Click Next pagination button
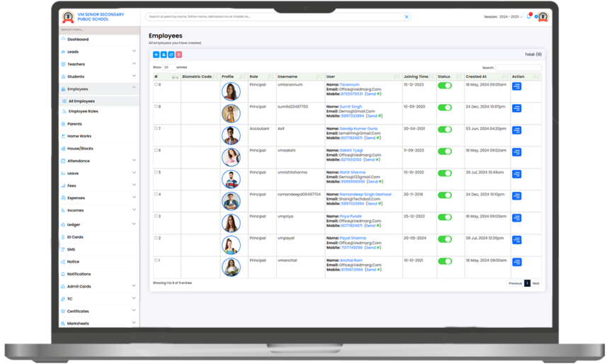Viewport: 609px width, 364px height. click(536, 283)
